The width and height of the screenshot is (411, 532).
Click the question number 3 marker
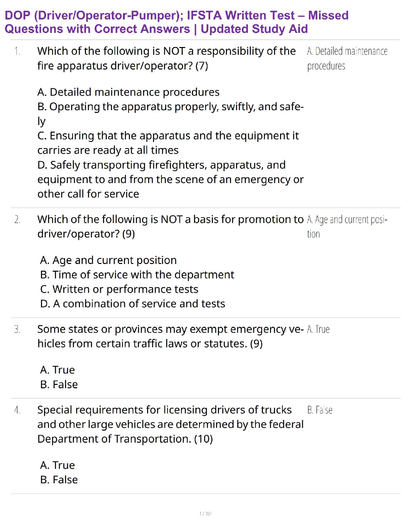point(17,329)
